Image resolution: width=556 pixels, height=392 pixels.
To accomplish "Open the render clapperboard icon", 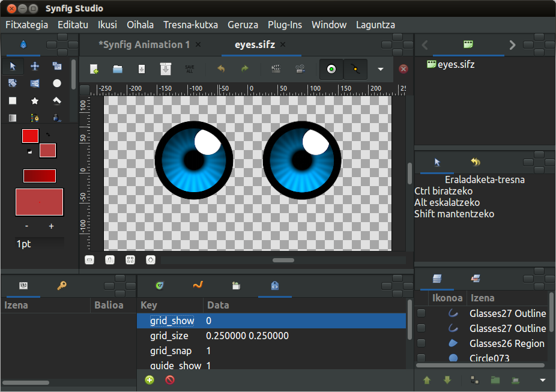I will tap(276, 69).
